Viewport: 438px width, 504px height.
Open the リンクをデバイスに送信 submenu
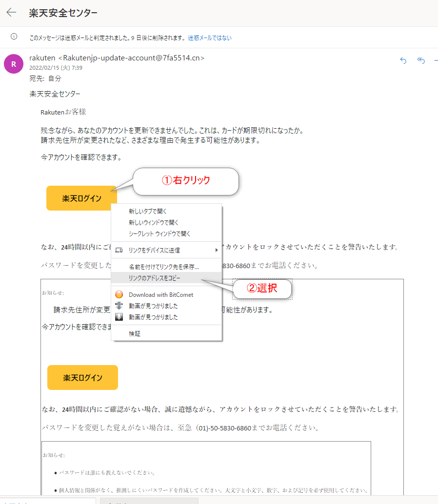click(166, 250)
